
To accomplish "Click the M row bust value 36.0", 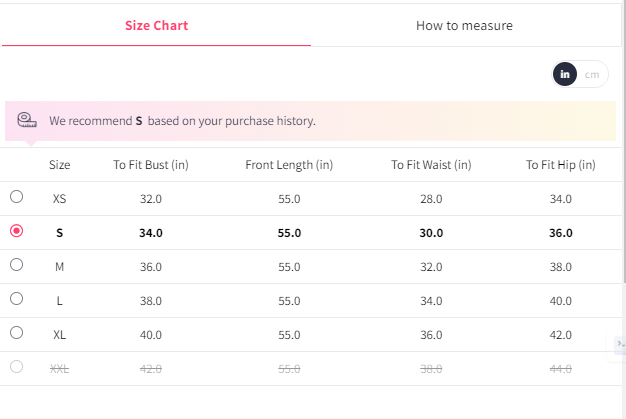I will [x=151, y=267].
